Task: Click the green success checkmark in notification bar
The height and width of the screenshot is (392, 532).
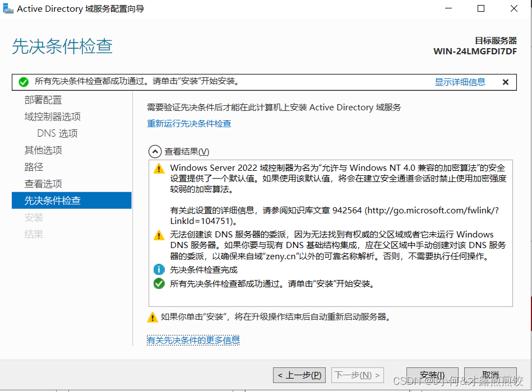Action: coord(24,82)
